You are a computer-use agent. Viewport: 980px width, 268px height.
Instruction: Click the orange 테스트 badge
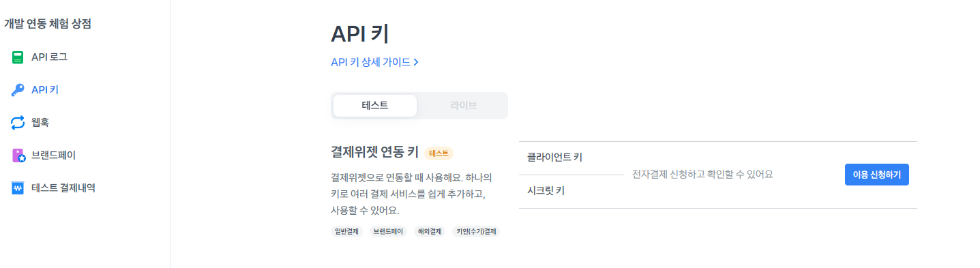pos(439,153)
